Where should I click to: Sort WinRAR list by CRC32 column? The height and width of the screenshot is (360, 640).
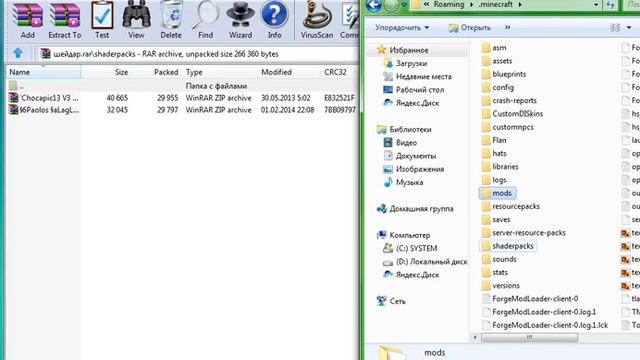pyautogui.click(x=339, y=72)
